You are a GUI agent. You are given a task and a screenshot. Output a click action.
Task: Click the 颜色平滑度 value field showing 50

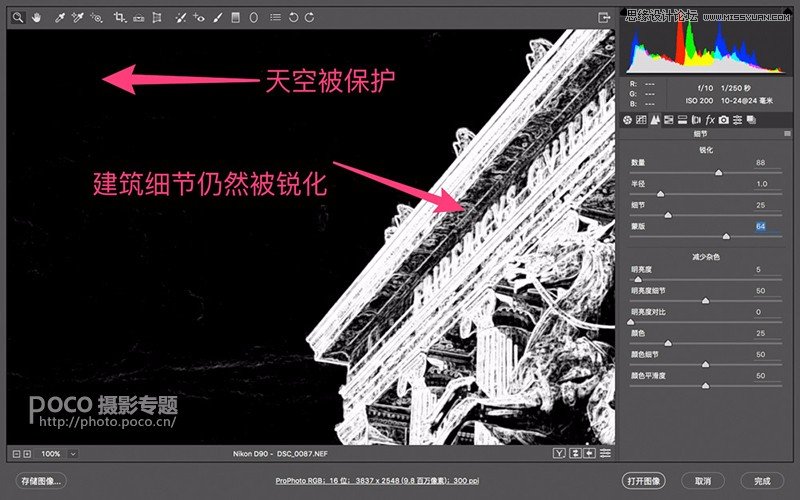coord(767,376)
